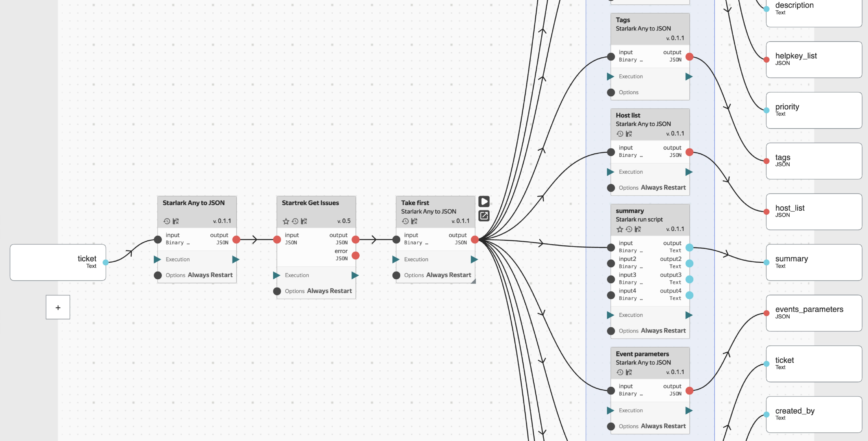Click the Tags node output port
The height and width of the screenshot is (441, 868).
point(689,57)
